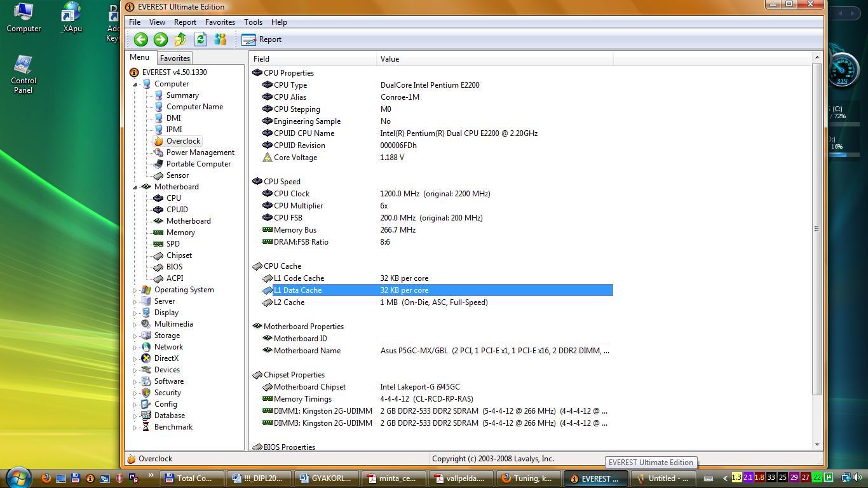
Task: Open the Untitled taskbar window button
Action: pos(663,478)
